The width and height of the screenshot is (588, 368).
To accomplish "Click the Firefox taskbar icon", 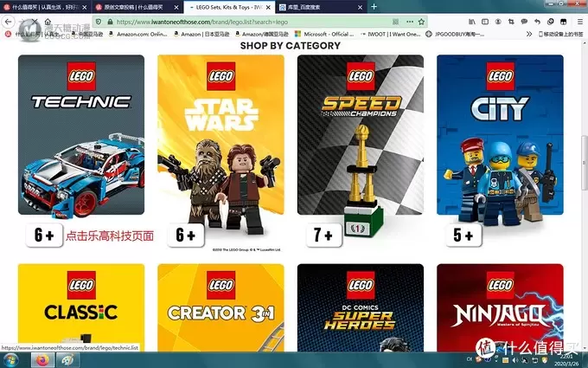I will pyautogui.click(x=42, y=360).
